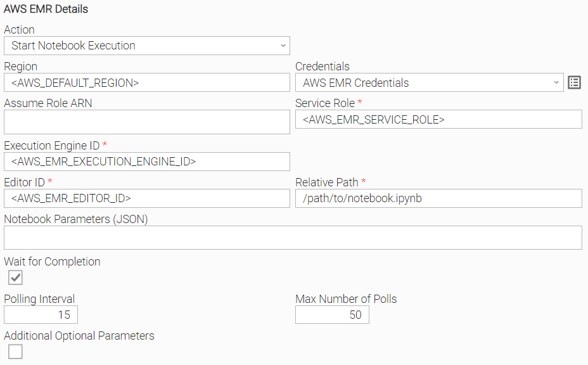Image resolution: width=588 pixels, height=365 pixels.
Task: Click the Editor ID input field
Action: click(x=147, y=198)
